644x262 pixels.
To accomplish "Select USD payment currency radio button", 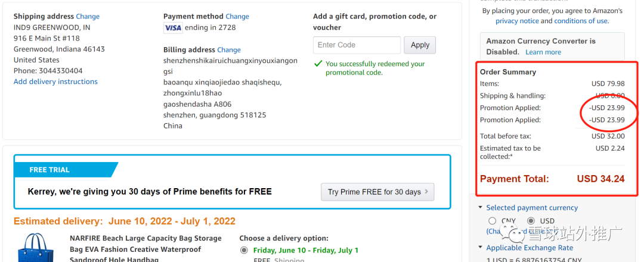I will 531,221.
